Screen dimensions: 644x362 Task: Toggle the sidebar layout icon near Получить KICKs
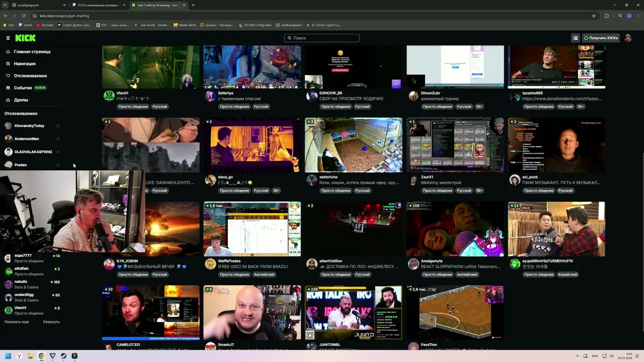tap(575, 38)
